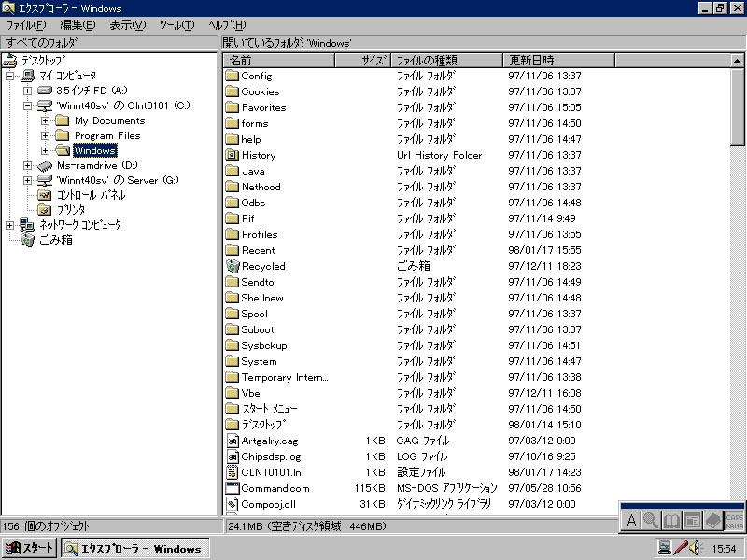The width and height of the screenshot is (747, 560).
Task: Click the Clnt0101 (C:) network drive icon
Action: click(x=44, y=105)
